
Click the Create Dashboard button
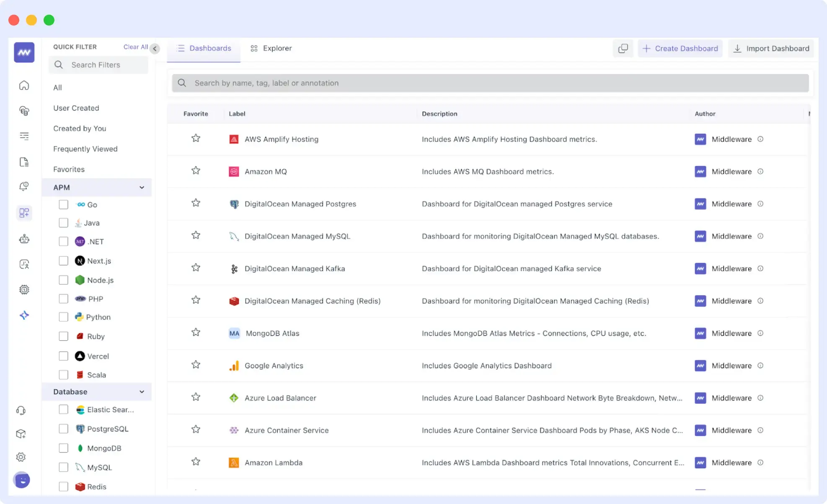(680, 48)
